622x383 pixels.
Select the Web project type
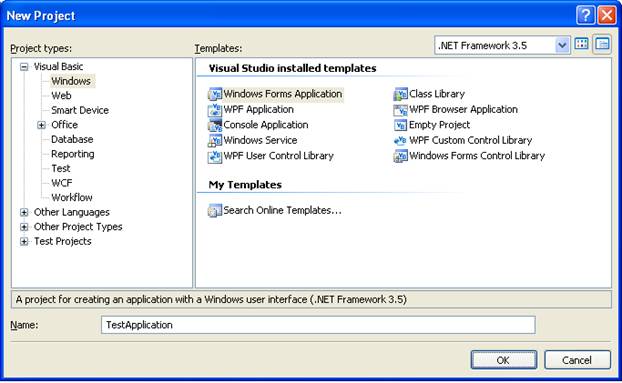click(61, 96)
